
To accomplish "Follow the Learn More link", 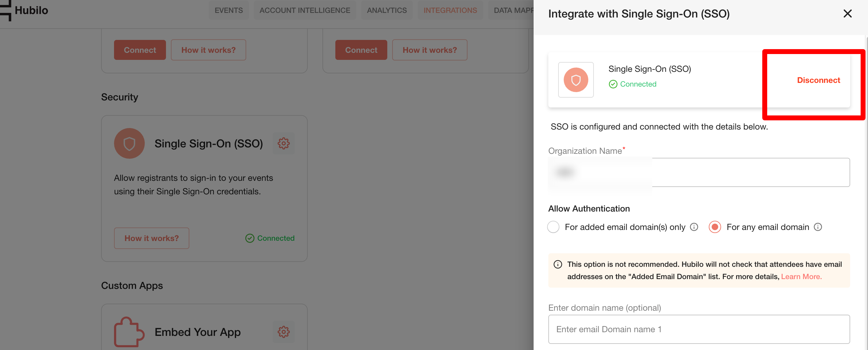I will [801, 277].
